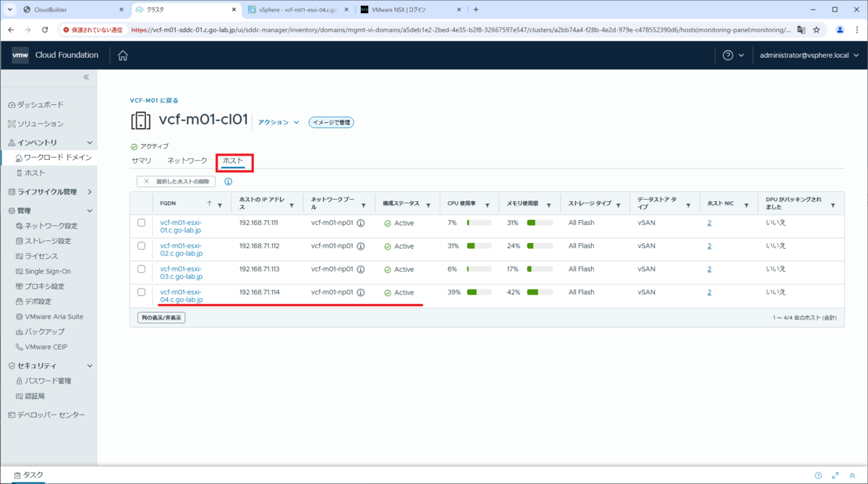868x484 pixels.
Task: Filter the datastore type column
Action: tap(688, 205)
